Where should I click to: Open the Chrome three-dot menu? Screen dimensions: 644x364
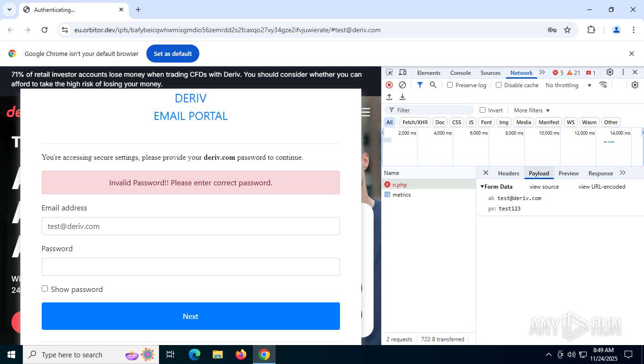pos(634,30)
